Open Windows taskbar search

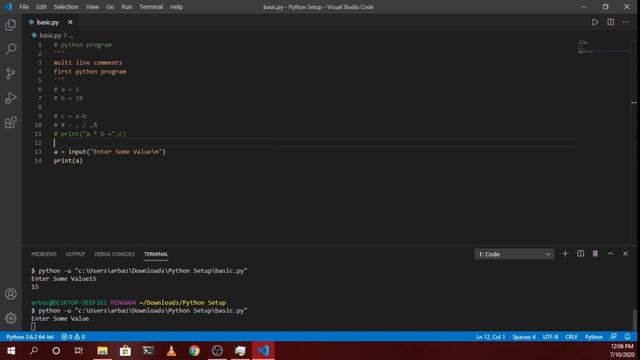click(34, 351)
